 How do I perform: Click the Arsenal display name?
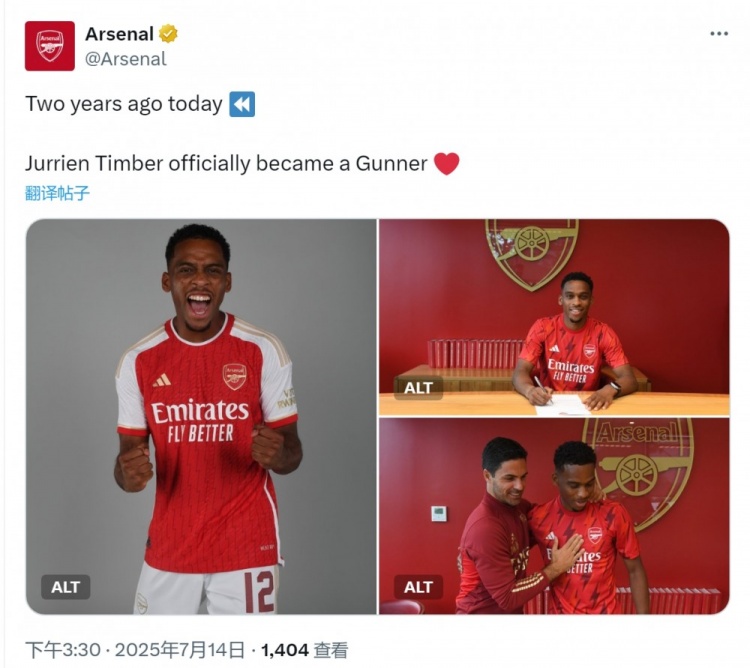click(x=118, y=34)
